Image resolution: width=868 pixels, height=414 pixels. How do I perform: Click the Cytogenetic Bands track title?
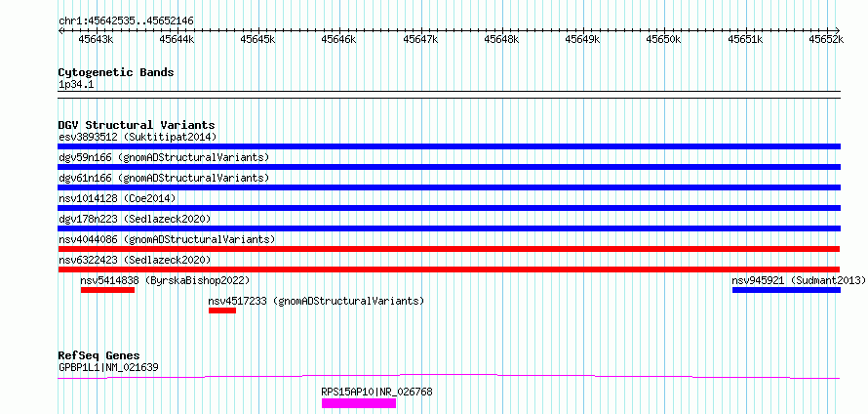click(116, 72)
